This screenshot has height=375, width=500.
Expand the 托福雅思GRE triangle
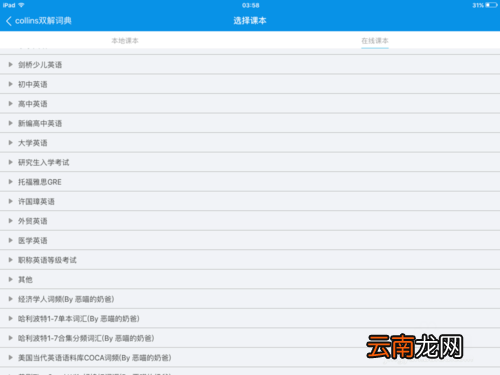[11, 182]
